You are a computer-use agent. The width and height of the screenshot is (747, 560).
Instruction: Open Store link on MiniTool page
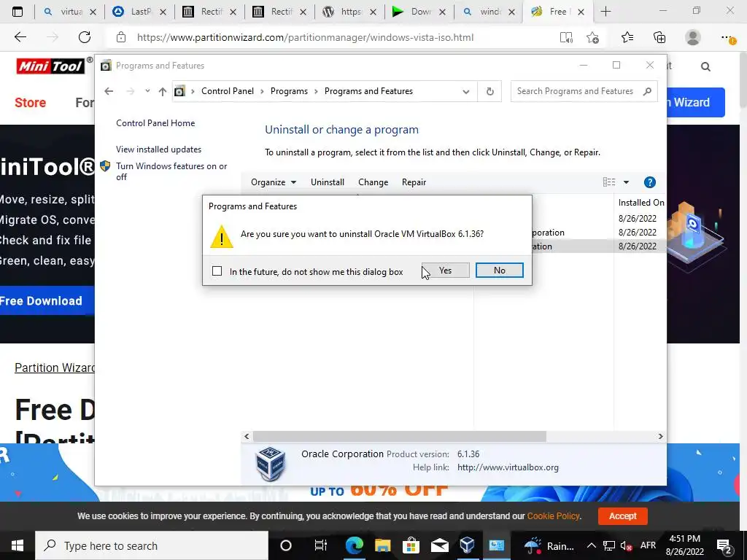[30, 102]
